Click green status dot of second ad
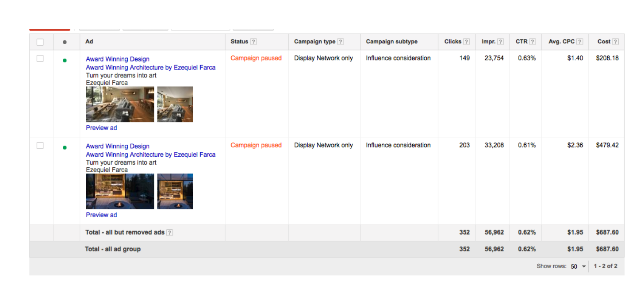The height and width of the screenshot is (308, 644). coord(65,147)
